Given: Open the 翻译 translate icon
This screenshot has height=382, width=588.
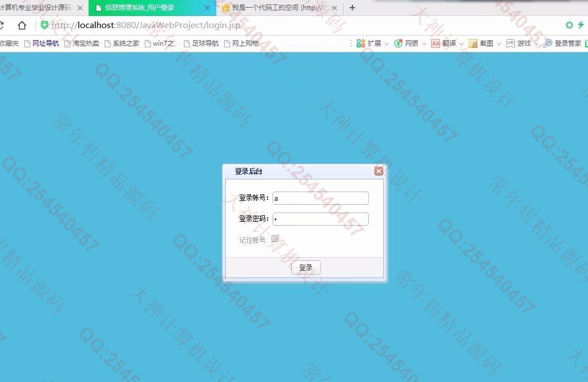Looking at the screenshot, I should tap(435, 43).
